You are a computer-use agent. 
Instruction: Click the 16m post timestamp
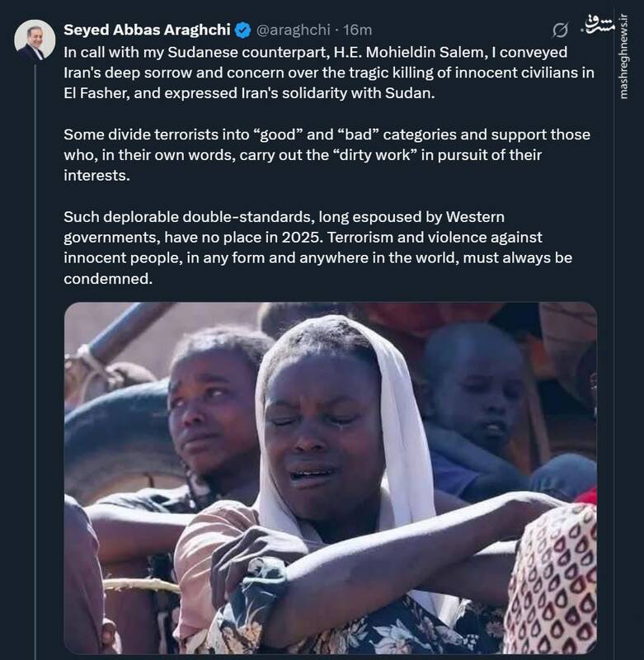[357, 31]
